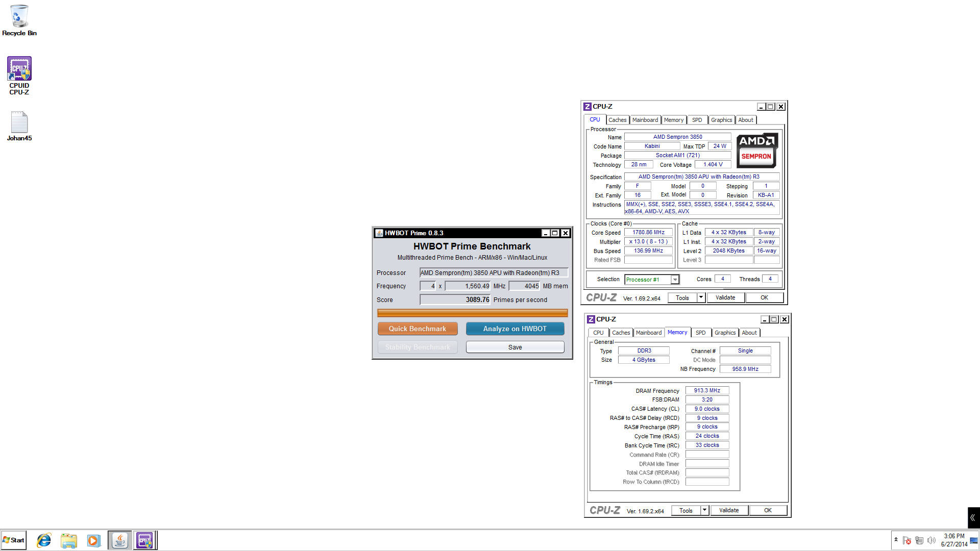
Task: Open the file explorer folder taskbar icon
Action: [69, 540]
